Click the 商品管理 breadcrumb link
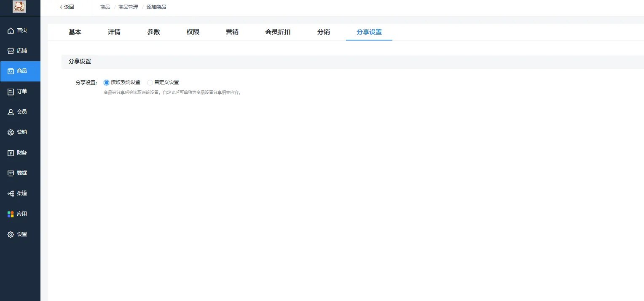This screenshot has height=301, width=644. pyautogui.click(x=128, y=7)
